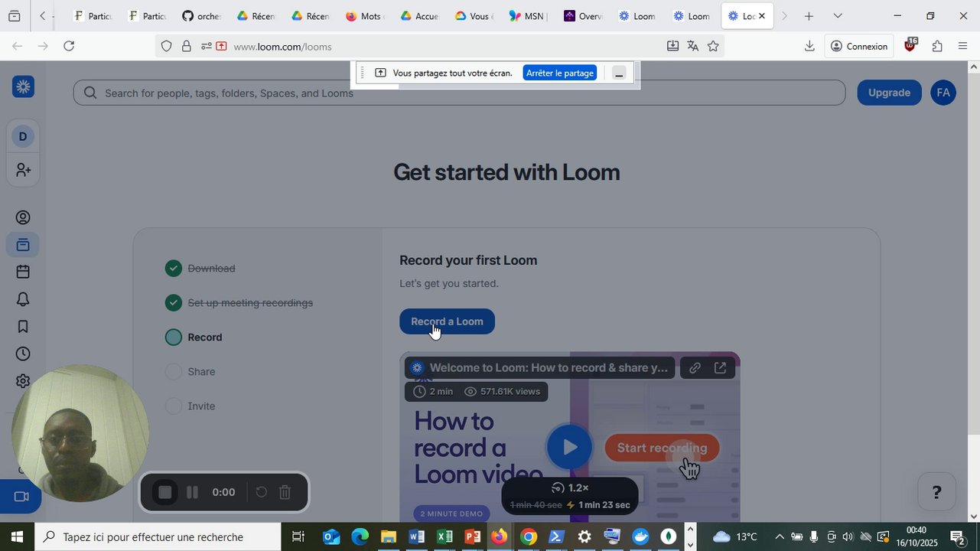This screenshot has height=551, width=980.
Task: Expand the list all tabs chevron
Action: (838, 16)
